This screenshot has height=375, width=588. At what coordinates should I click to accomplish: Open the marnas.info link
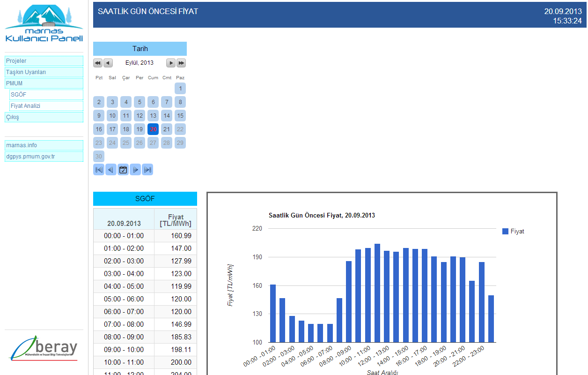coord(44,145)
